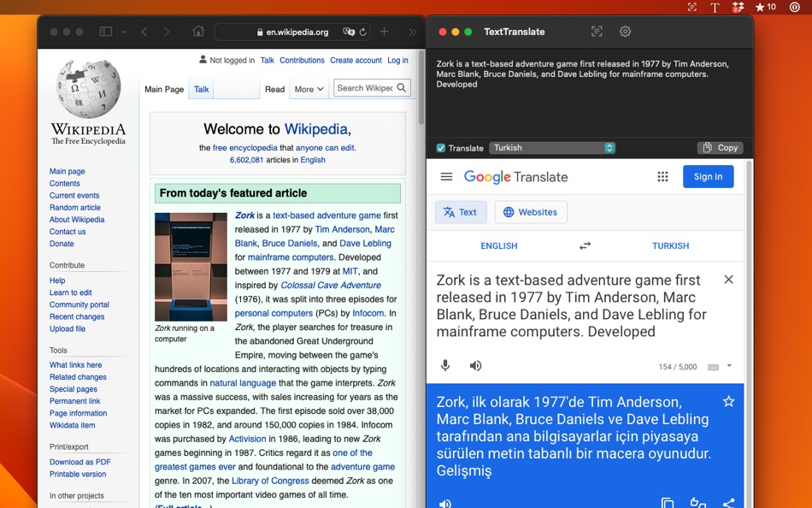Select the Main Page tab
This screenshot has width=812, height=508.
pyautogui.click(x=164, y=89)
